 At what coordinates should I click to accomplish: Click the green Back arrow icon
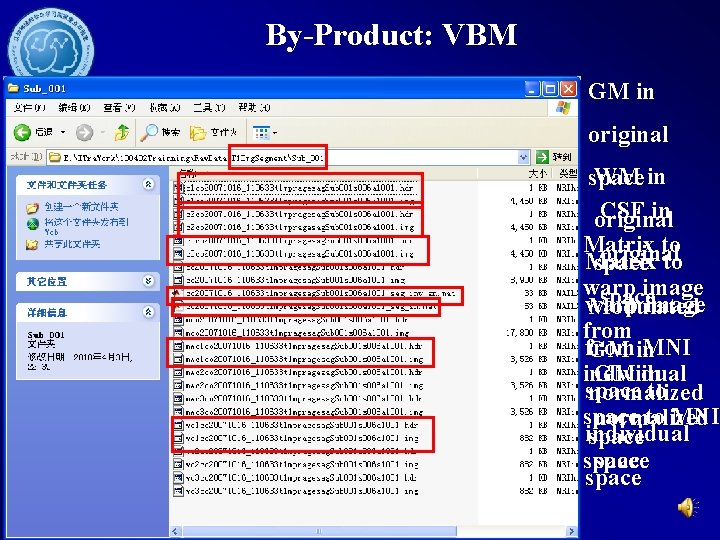point(22,133)
